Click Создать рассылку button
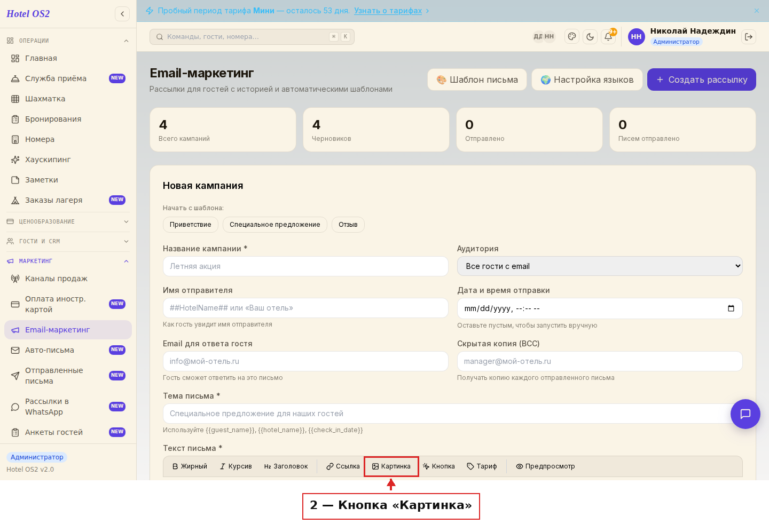The image size is (769, 532). 702,80
